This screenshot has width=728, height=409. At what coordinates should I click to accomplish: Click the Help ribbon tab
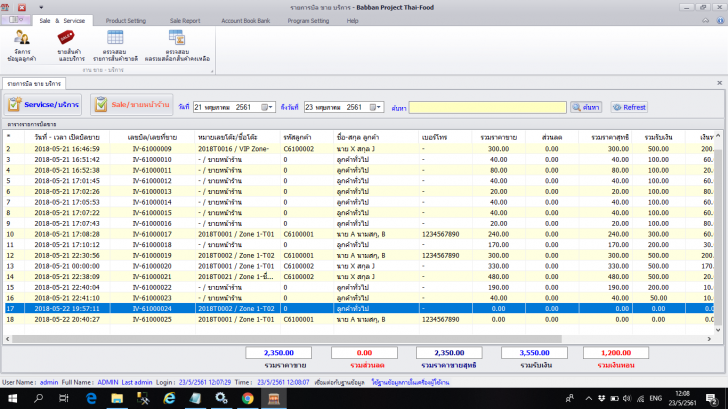coord(352,20)
